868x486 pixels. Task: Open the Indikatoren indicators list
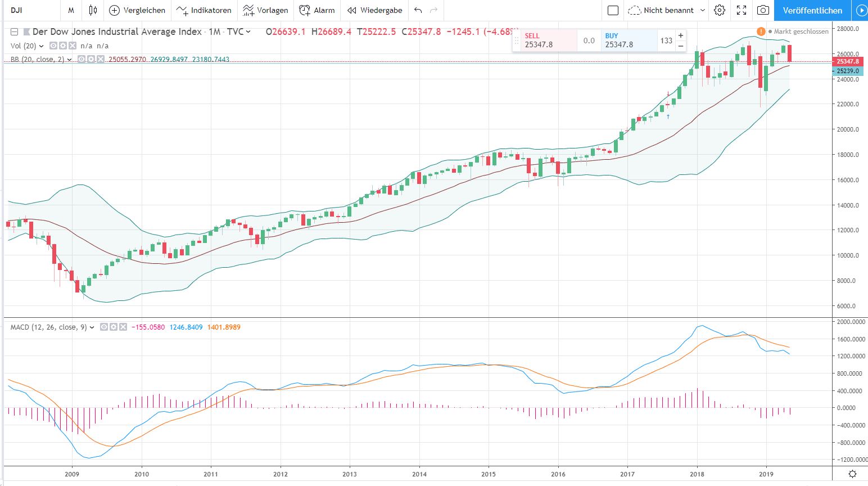[x=204, y=10]
